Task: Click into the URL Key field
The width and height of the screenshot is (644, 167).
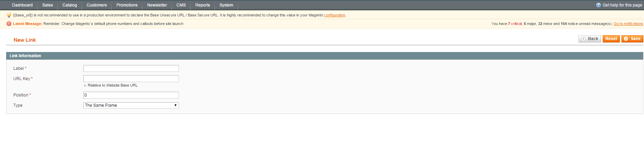Action: click(131, 79)
